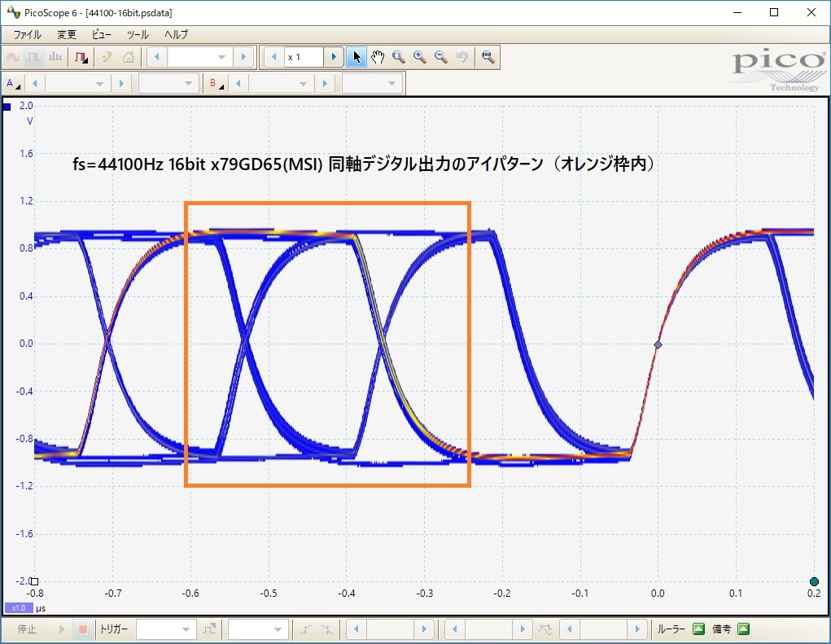831x644 pixels.
Task: Activate the hand pan tool
Action: (378, 57)
